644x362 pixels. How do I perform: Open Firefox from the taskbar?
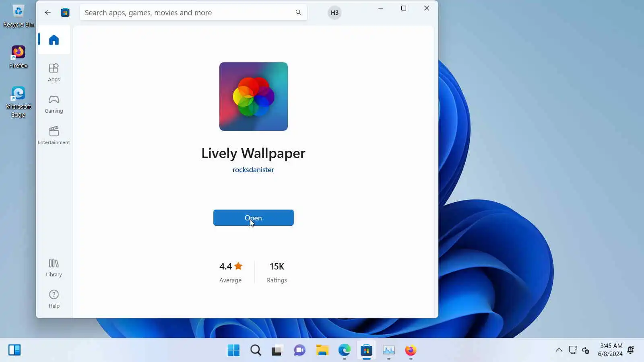pos(411,350)
